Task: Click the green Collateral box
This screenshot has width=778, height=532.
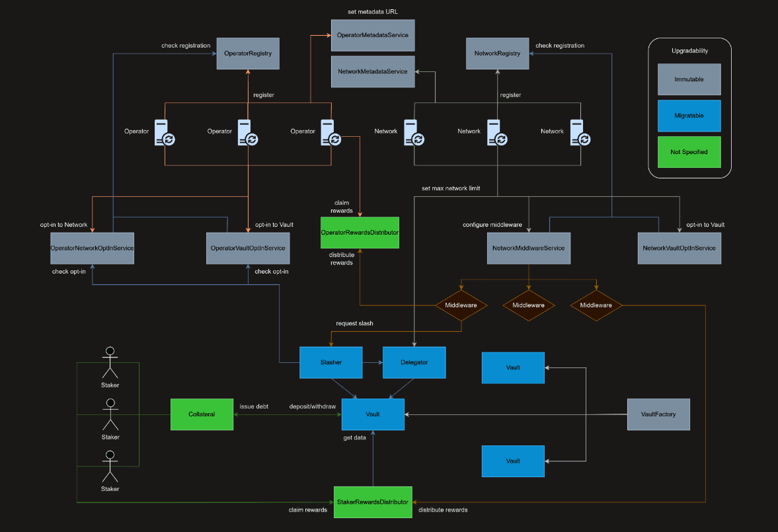Action: pos(202,414)
